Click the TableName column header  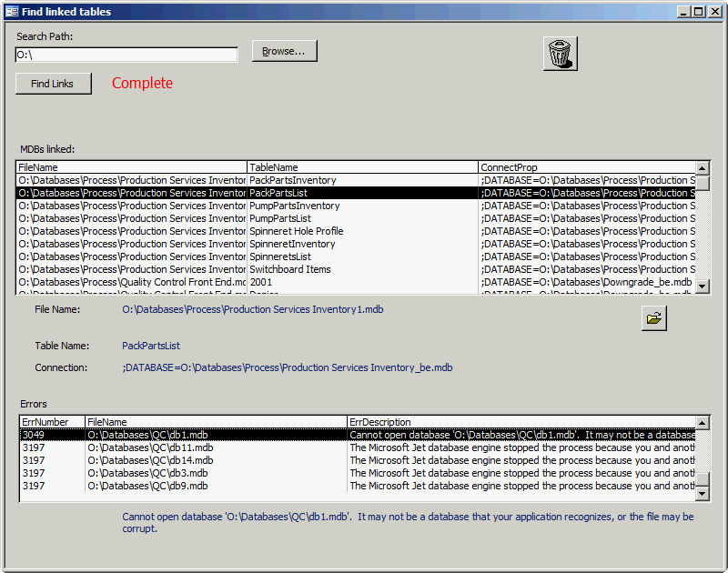click(362, 167)
